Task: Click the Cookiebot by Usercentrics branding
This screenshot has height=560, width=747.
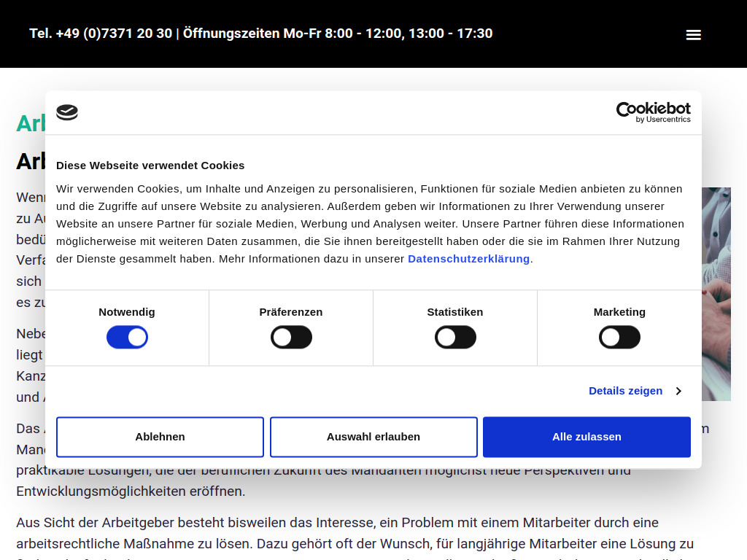Action: click(x=653, y=113)
